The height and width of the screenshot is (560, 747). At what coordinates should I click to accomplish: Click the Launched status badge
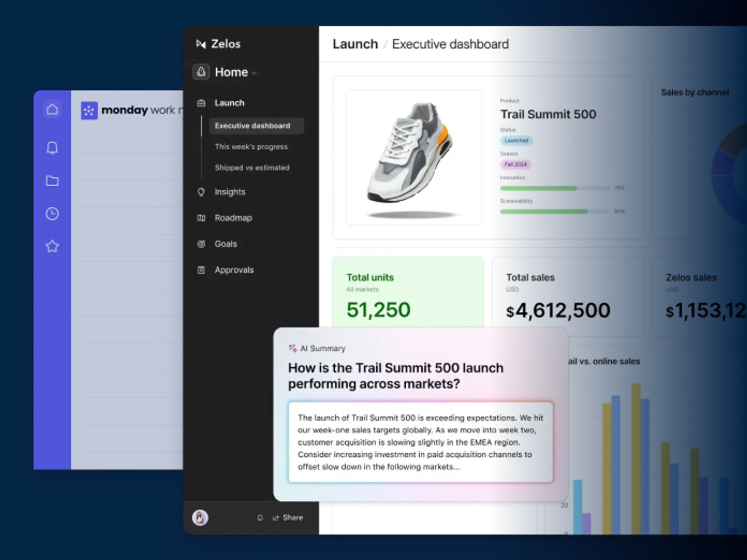[516, 140]
